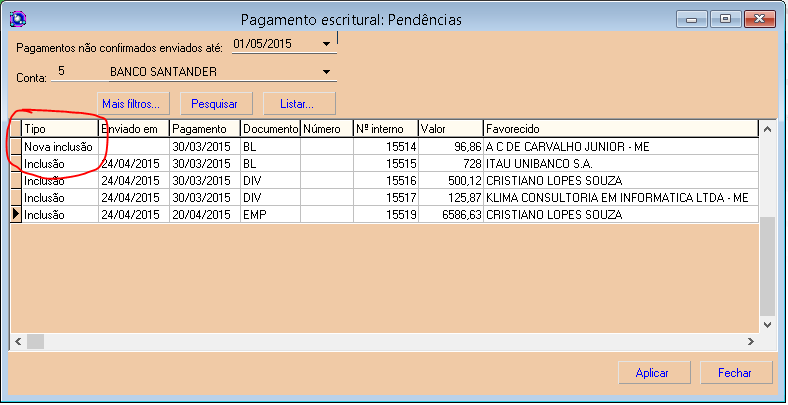Select ITAU UNIBANCO S.A. cell

pos(621,164)
